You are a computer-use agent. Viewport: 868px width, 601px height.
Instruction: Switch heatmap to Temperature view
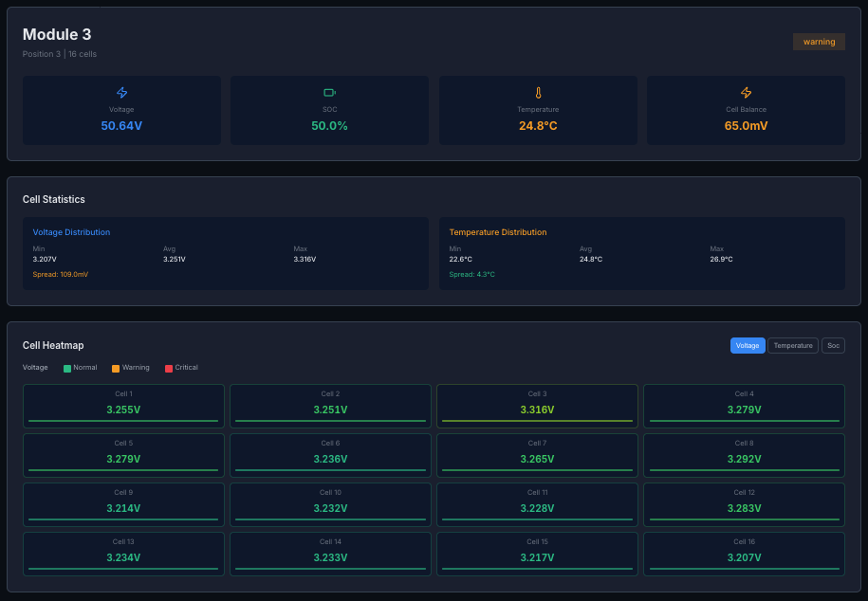[x=793, y=346]
